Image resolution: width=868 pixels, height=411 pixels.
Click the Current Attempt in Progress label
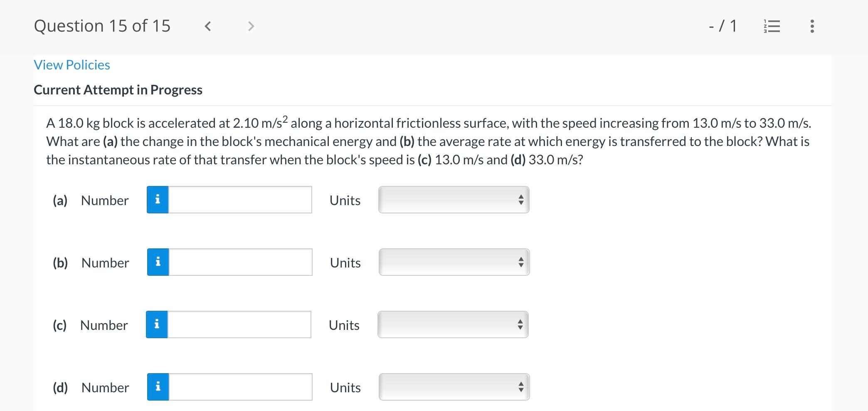point(118,89)
